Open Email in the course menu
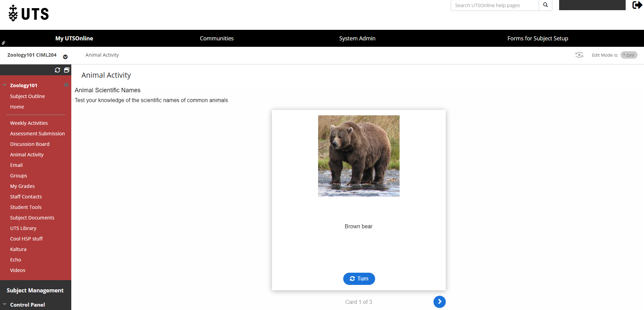This screenshot has width=644, height=310. pyautogui.click(x=16, y=165)
